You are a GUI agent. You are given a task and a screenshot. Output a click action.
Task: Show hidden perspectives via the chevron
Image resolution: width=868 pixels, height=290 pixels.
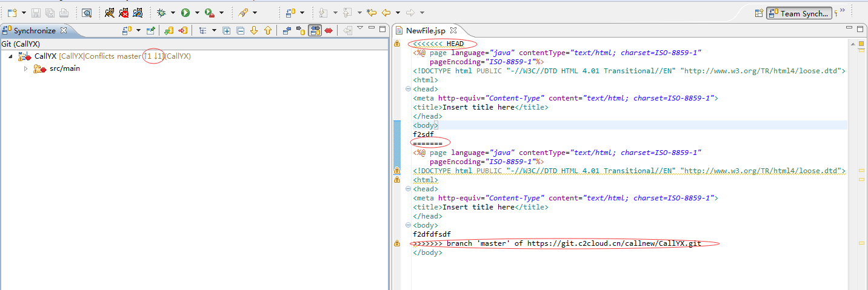843,11
